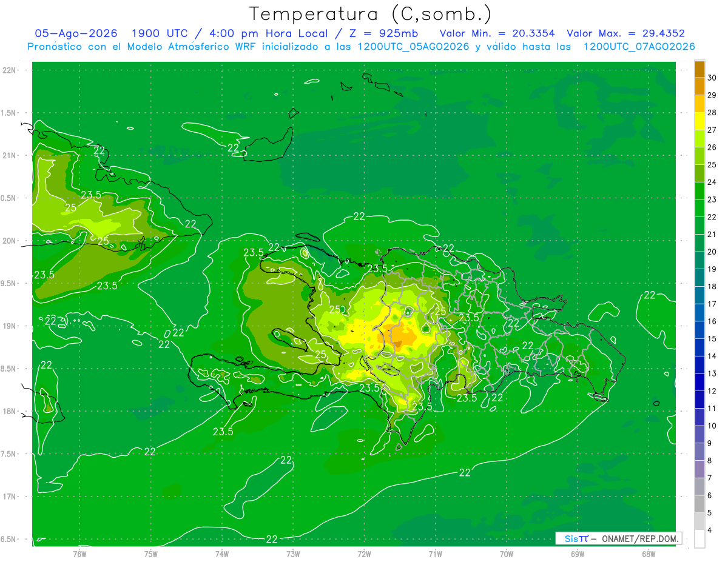The width and height of the screenshot is (728, 562).
Task: Click the colorbar label '5'
Action: (x=710, y=513)
